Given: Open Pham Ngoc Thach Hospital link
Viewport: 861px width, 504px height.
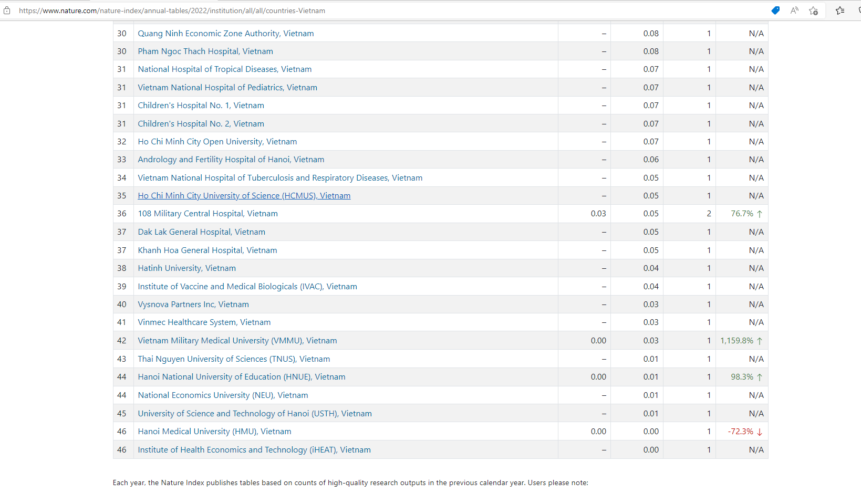Looking at the screenshot, I should point(205,51).
